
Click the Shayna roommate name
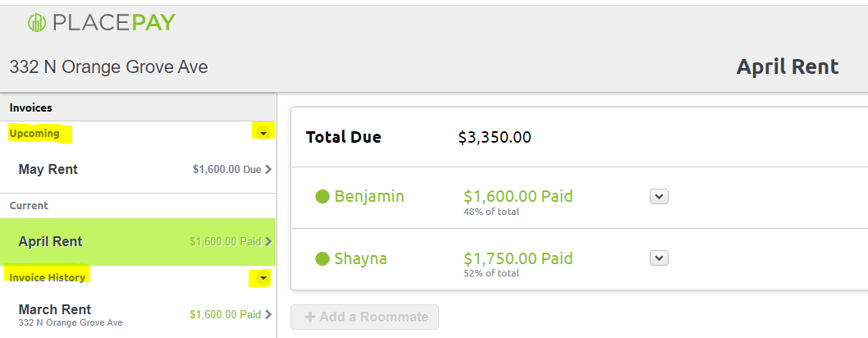[360, 258]
